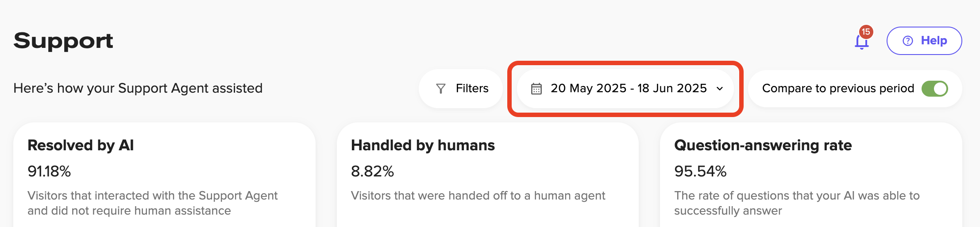
Task: Click 'Here's how your Support Agent assisted' text
Action: 138,88
